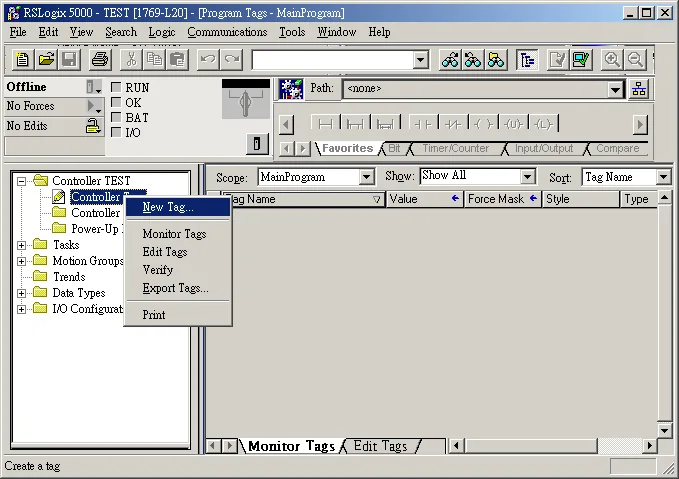Select the Rung instruction icon
This screenshot has height=479, width=679.
coord(325,124)
